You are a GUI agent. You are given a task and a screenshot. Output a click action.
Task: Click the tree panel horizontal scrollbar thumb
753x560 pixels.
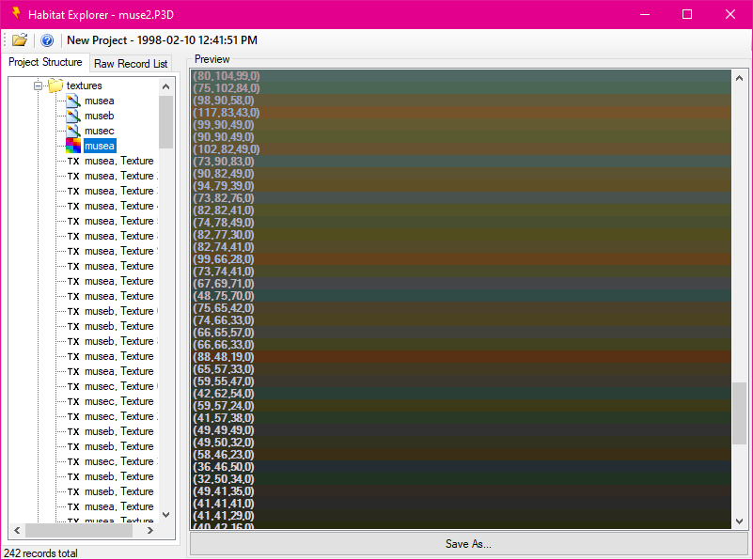79,530
